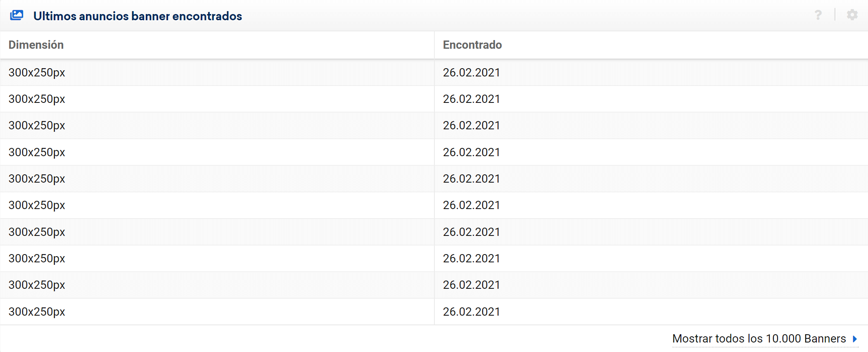868x352 pixels.
Task: Click the first row's 26.02.2021 date
Action: tap(471, 73)
